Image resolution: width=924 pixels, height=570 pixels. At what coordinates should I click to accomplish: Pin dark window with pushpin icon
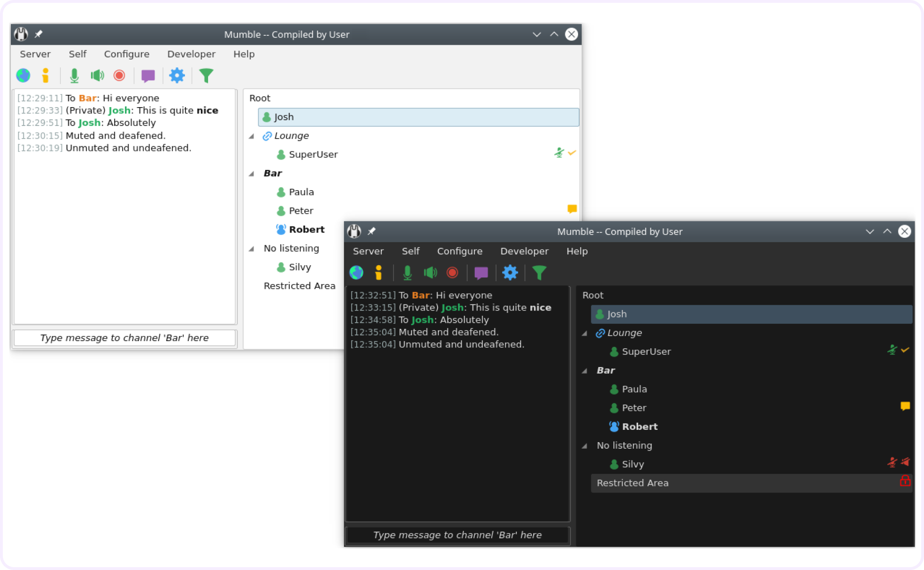(x=372, y=231)
